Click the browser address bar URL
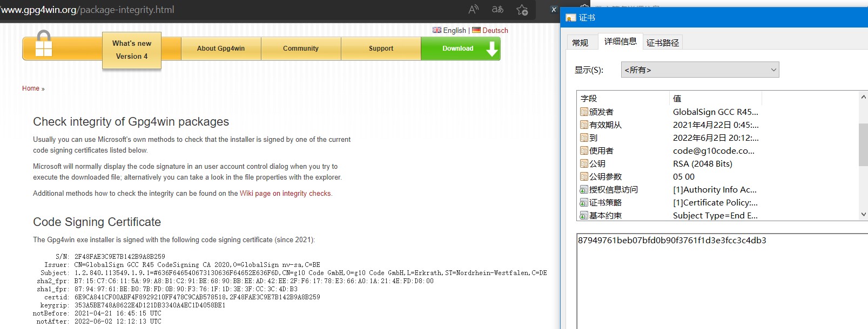868x329 pixels. pos(87,10)
